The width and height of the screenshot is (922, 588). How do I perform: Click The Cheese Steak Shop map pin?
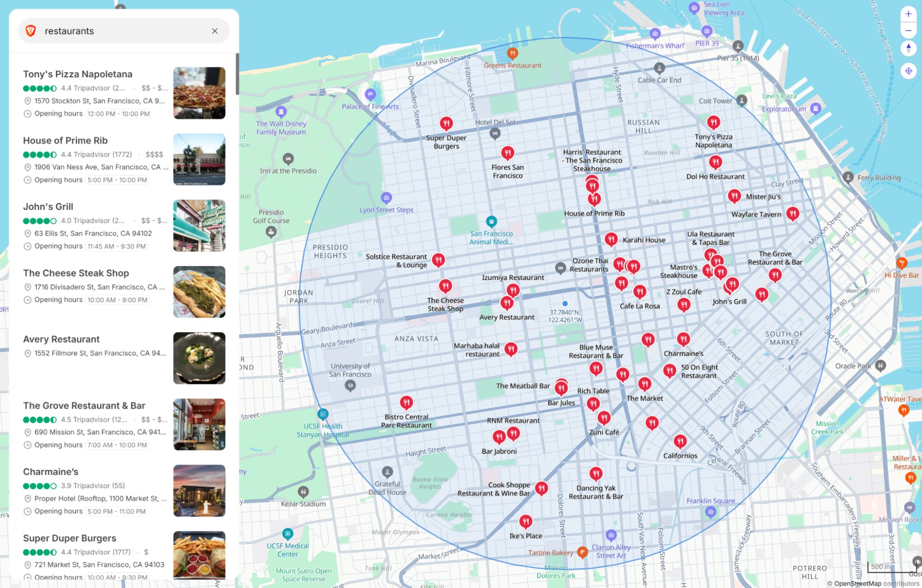445,287
